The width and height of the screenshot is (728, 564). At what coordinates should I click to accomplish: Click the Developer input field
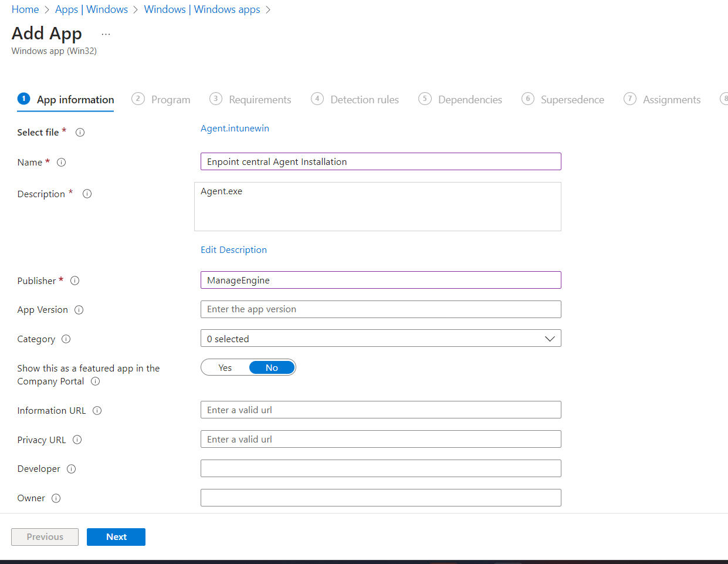point(381,468)
